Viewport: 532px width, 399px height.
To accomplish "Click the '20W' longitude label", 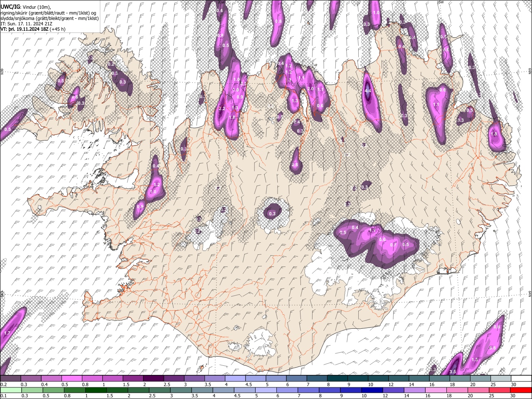I will [221, 2].
